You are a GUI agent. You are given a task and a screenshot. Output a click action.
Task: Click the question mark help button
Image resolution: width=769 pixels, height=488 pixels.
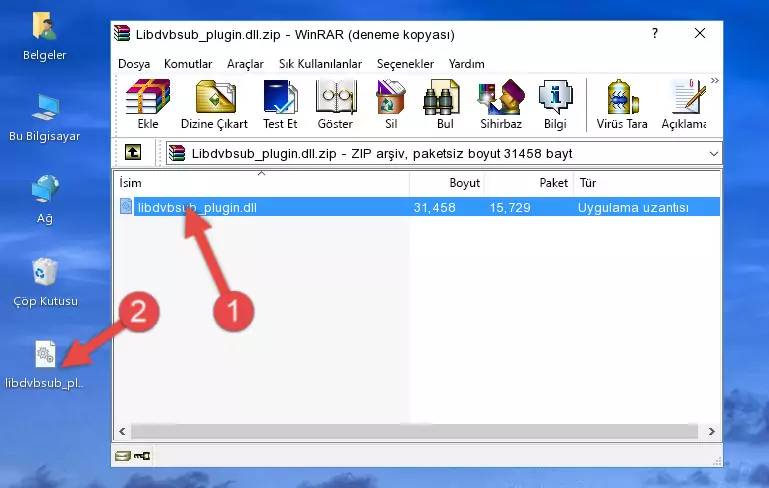coord(655,33)
